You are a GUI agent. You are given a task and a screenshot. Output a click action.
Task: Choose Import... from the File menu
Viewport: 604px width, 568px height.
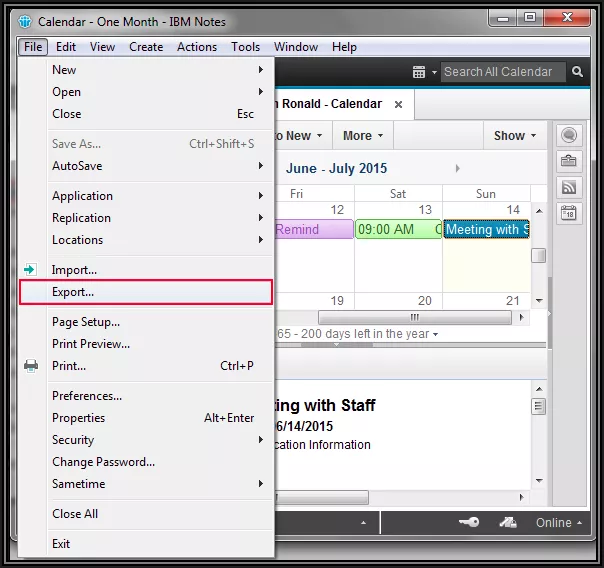[x=146, y=270]
